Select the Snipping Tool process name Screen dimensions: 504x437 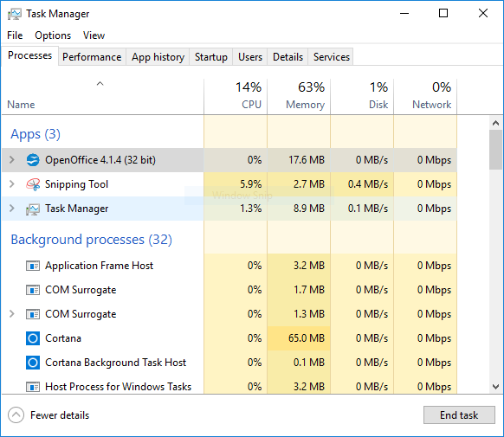tap(76, 184)
